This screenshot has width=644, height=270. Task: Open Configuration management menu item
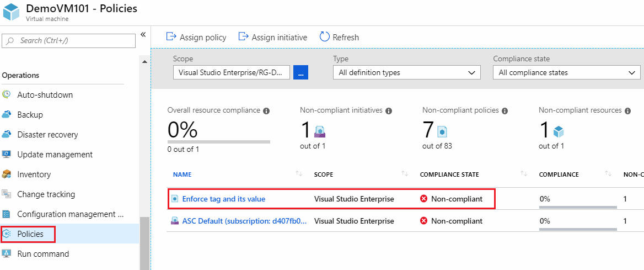70,214
